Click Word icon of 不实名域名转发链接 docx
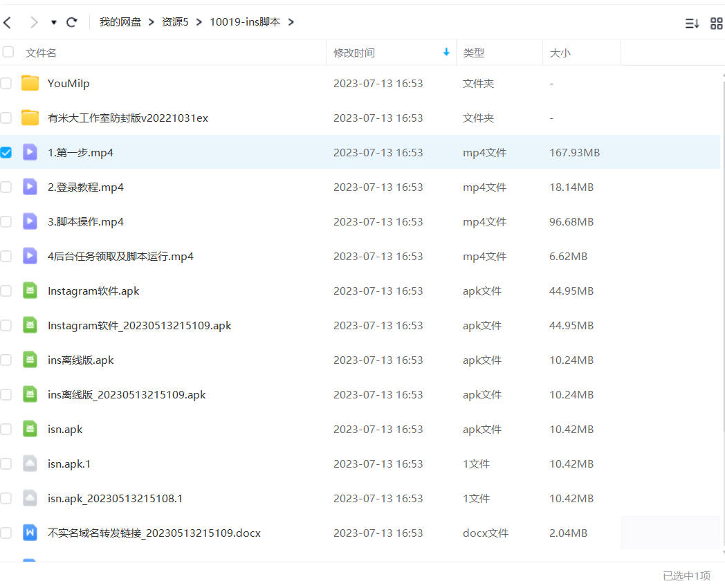Viewport: 725px width, 588px height. [30, 533]
